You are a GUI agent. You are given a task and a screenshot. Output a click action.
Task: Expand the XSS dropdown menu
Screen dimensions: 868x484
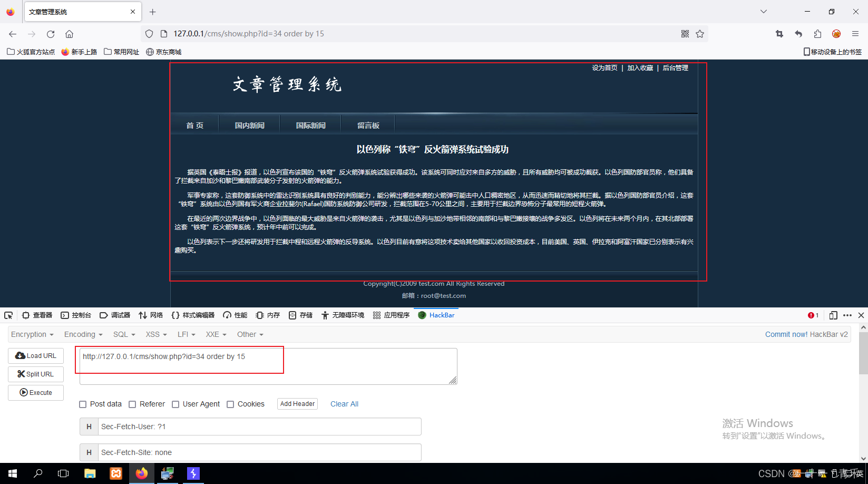pos(156,334)
